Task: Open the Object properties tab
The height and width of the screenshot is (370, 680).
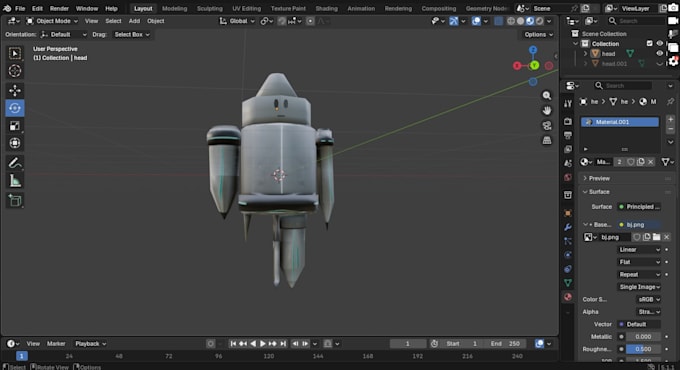Action: [x=568, y=213]
